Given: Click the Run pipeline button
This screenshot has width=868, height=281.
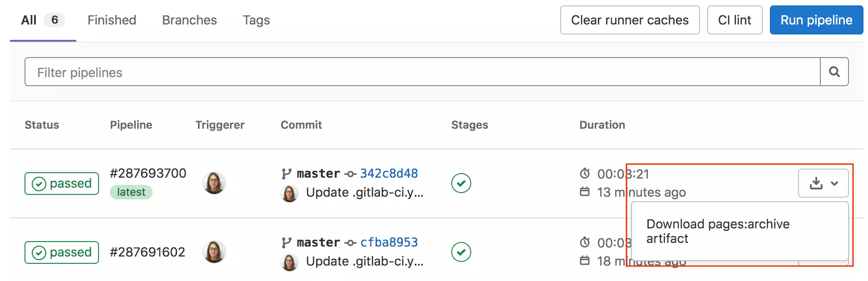Looking at the screenshot, I should click(x=816, y=20).
